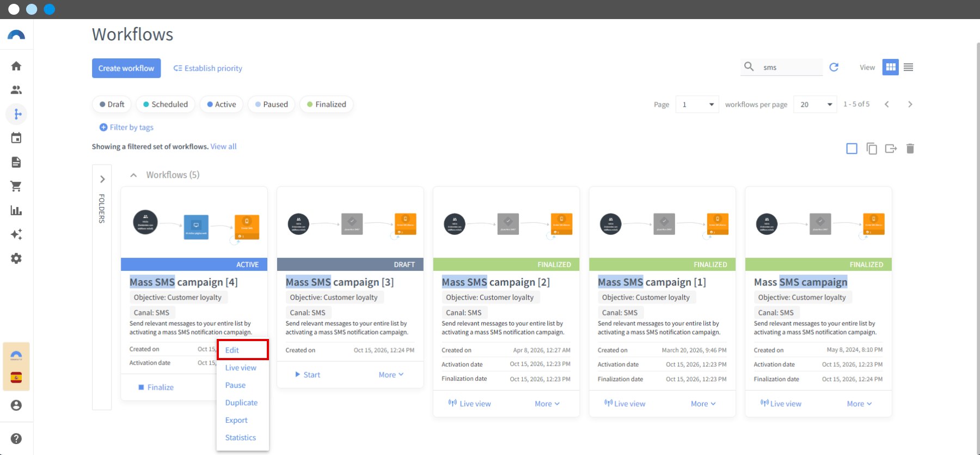Switch to list view icon
This screenshot has height=455, width=980.
click(908, 67)
